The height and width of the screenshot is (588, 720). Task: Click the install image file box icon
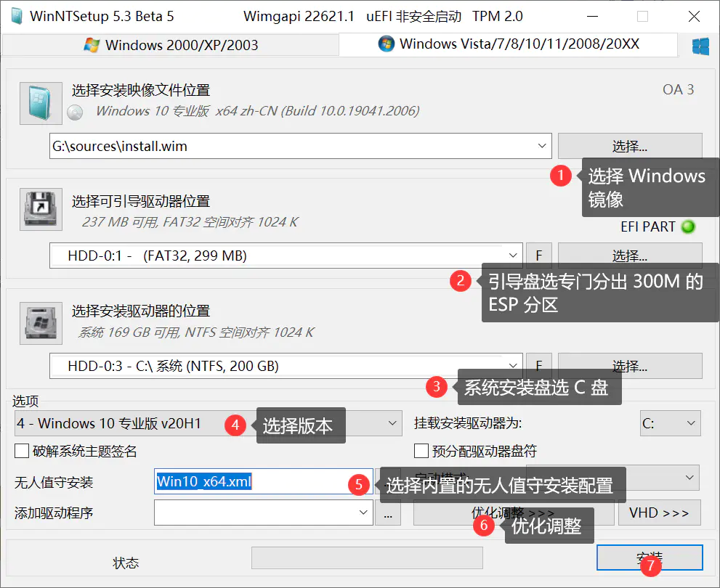pos(41,103)
